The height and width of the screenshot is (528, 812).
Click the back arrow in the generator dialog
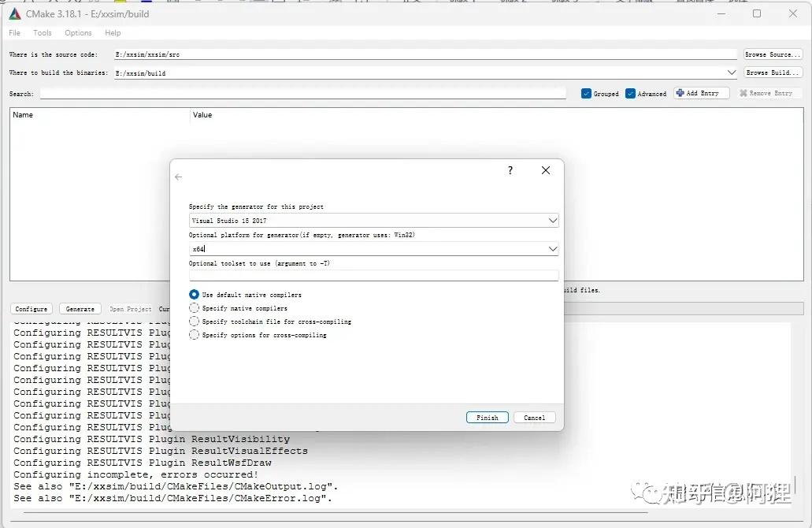pyautogui.click(x=179, y=177)
